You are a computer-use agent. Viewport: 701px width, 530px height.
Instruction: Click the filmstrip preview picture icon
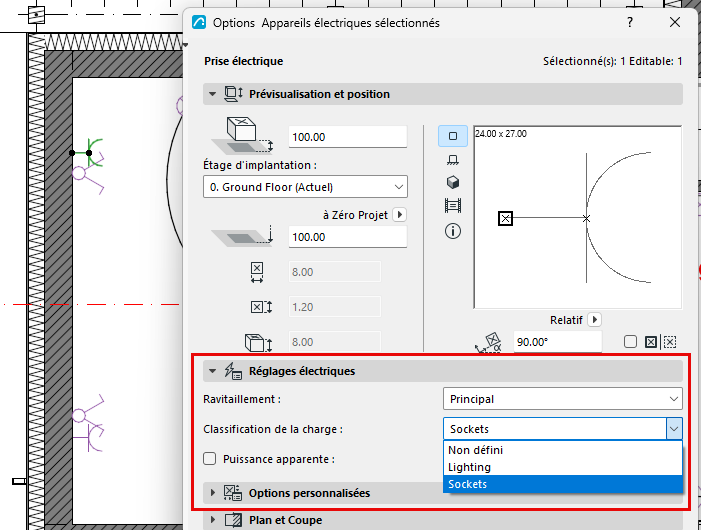[x=452, y=206]
